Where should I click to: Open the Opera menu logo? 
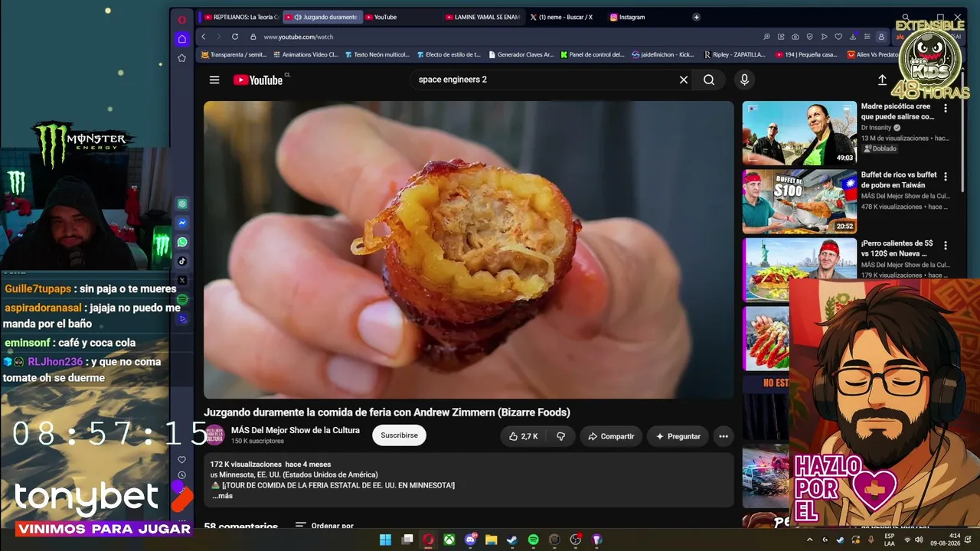[x=181, y=19]
